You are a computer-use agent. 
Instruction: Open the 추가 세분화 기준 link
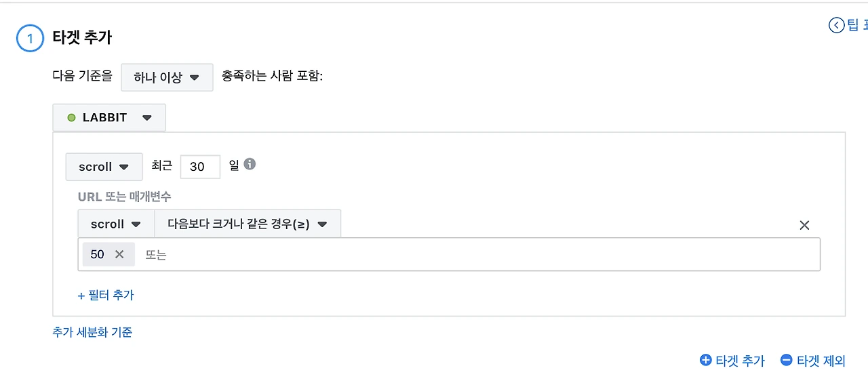pyautogui.click(x=92, y=332)
